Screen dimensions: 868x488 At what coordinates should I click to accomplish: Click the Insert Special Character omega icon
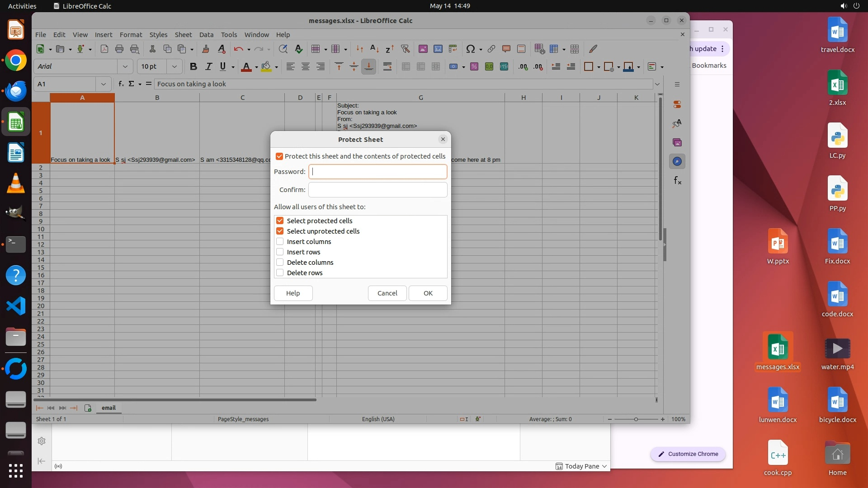coord(470,49)
